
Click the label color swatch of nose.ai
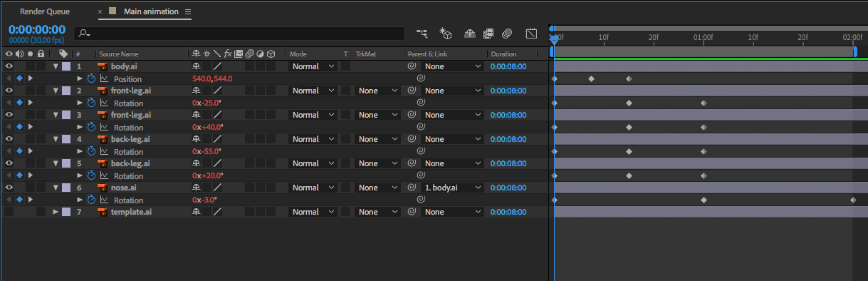tap(66, 188)
